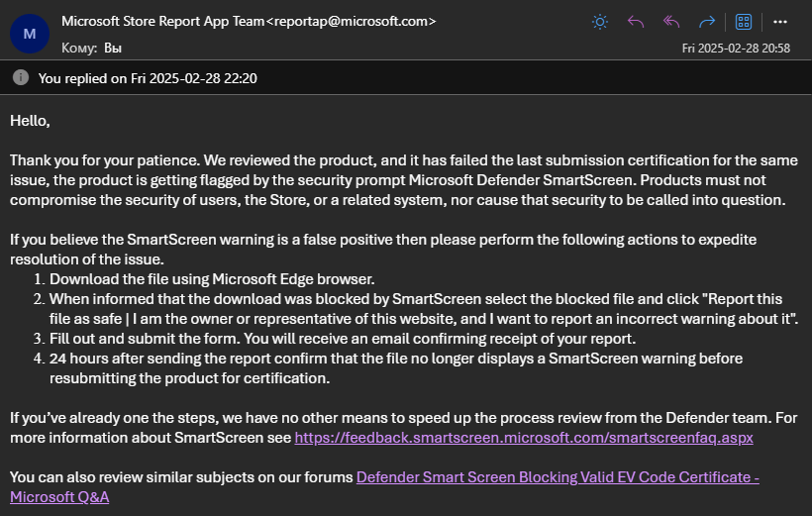Click the Reply arrow icon

(x=636, y=22)
